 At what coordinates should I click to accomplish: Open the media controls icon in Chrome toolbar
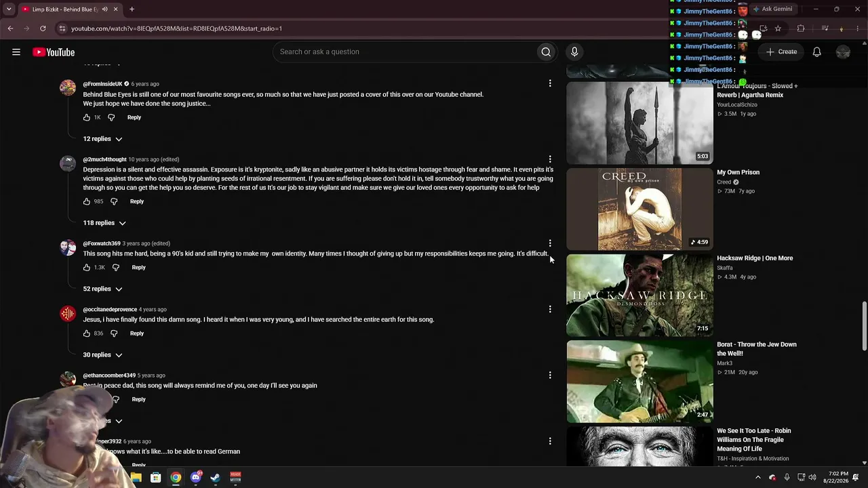[x=825, y=28]
